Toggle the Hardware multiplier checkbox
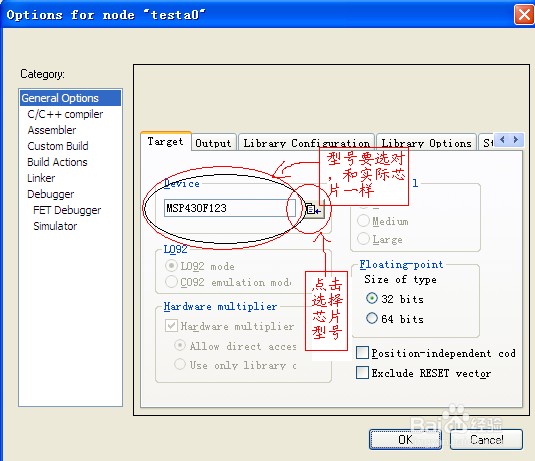This screenshot has height=461, width=535. pos(171,326)
